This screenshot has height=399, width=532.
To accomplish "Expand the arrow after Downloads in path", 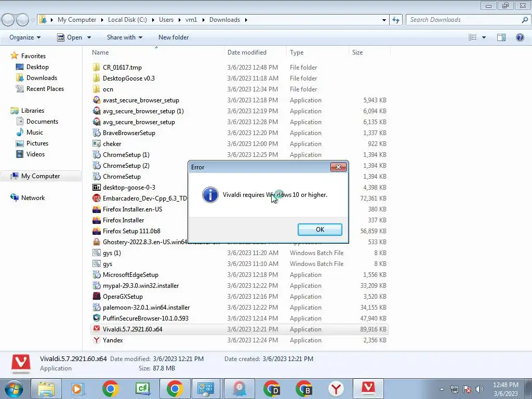I will point(246,20).
